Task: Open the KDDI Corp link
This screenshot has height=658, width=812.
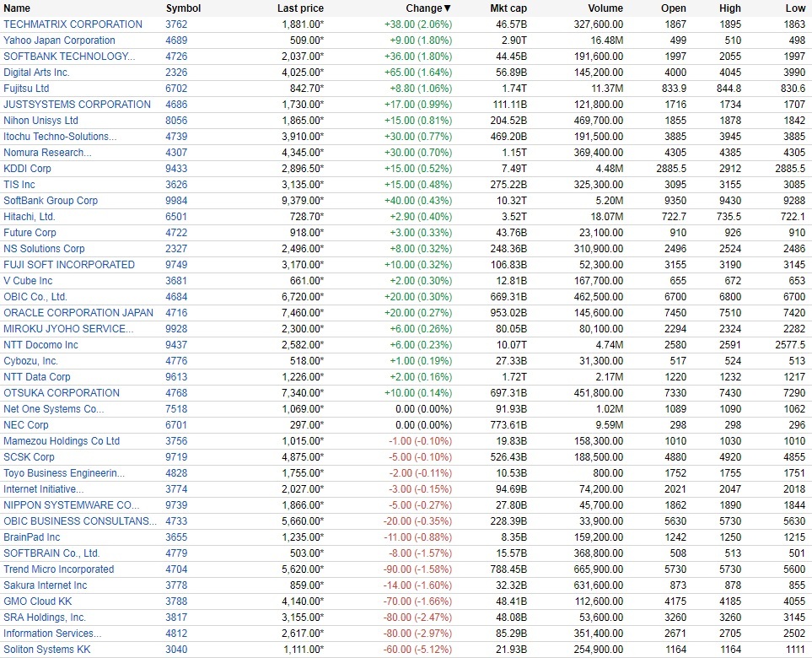Action: (x=28, y=169)
